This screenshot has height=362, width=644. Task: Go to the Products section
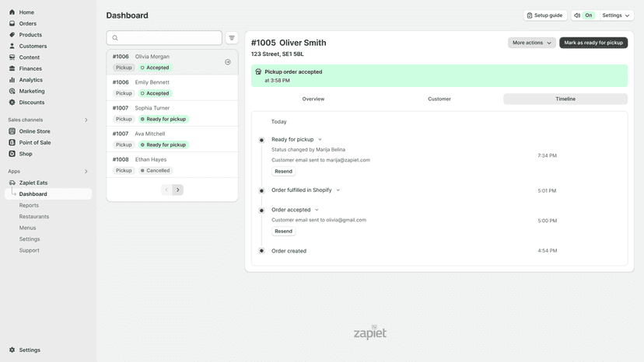tap(30, 35)
